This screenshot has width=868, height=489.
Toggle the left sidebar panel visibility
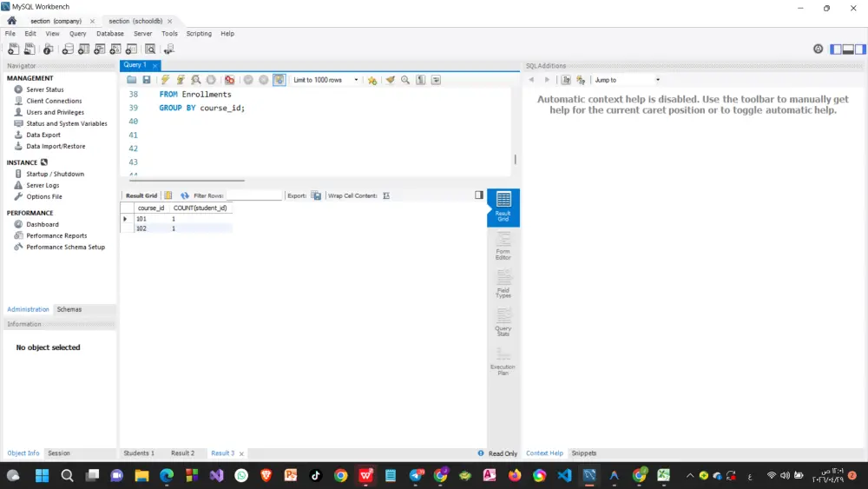(836, 50)
